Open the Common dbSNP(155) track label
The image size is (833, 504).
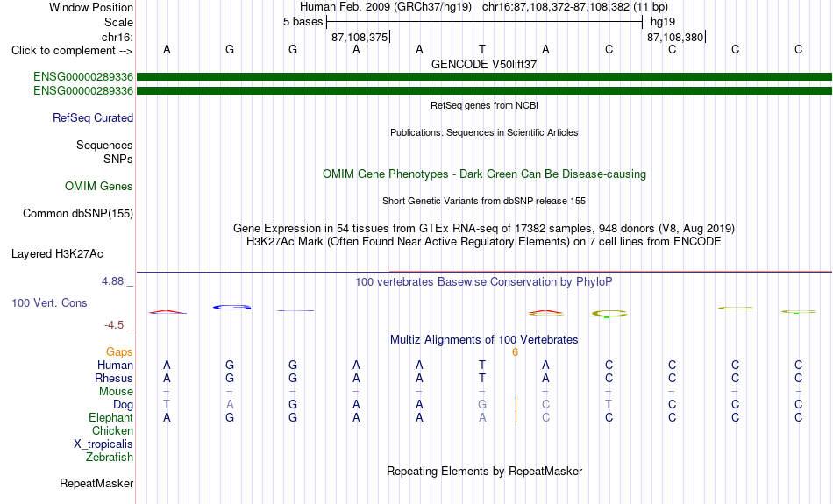77,214
